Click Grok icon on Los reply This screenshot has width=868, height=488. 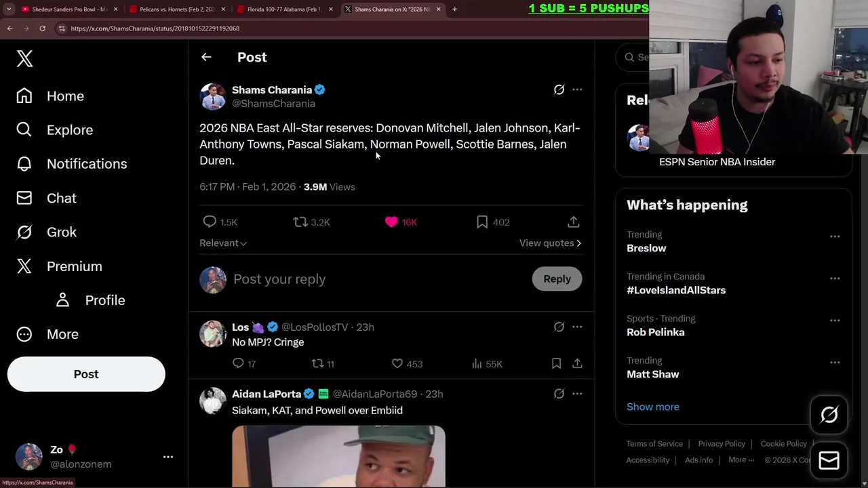[x=559, y=327]
